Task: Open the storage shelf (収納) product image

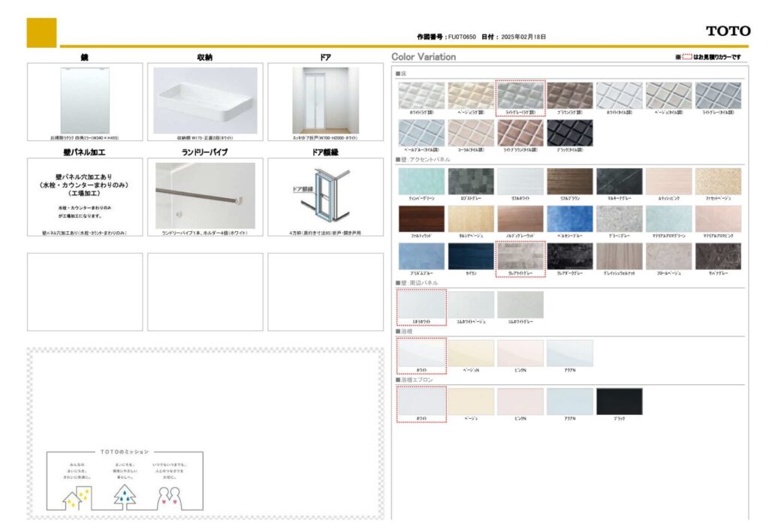Action: 205,99
